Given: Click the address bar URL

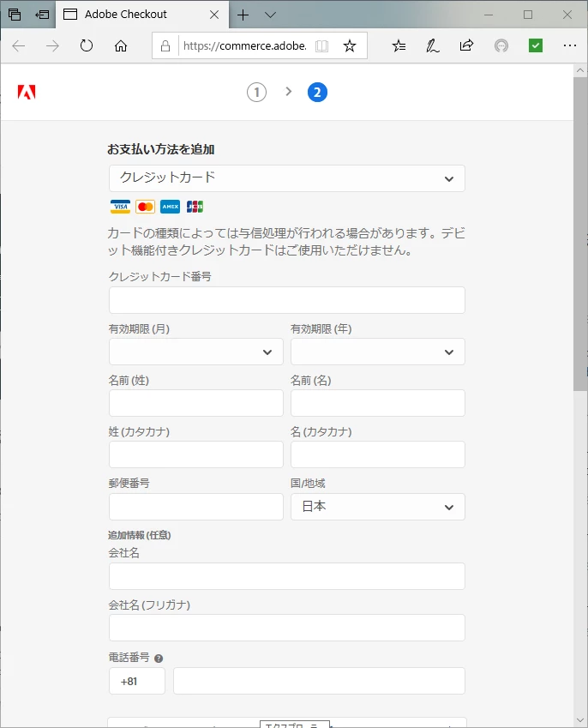Looking at the screenshot, I should [x=244, y=45].
